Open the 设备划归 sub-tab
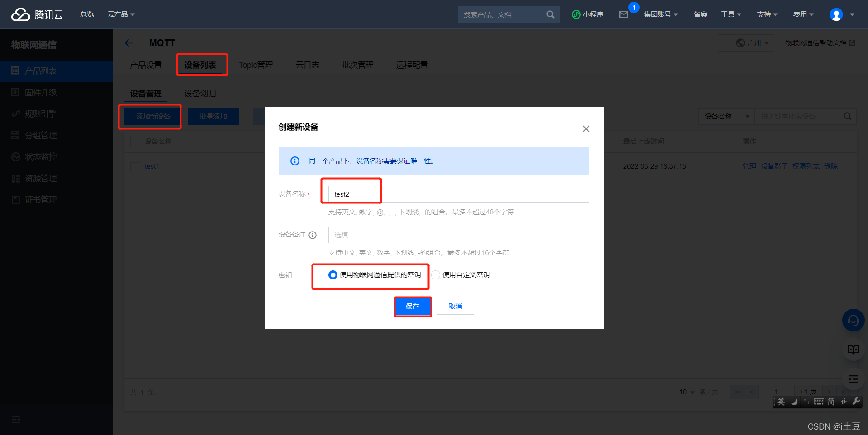Viewport: 868px width, 435px height. (x=200, y=94)
